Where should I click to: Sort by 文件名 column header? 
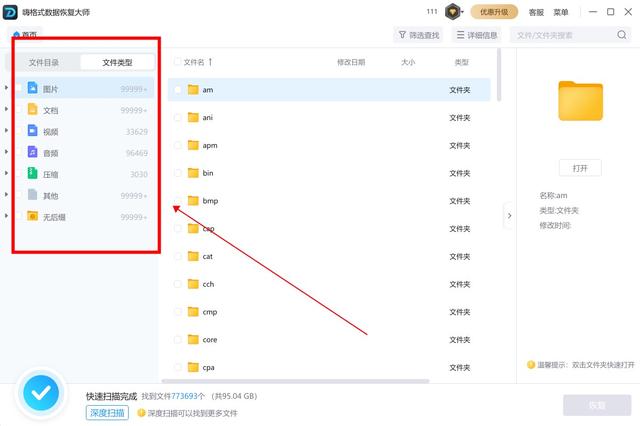pos(198,62)
